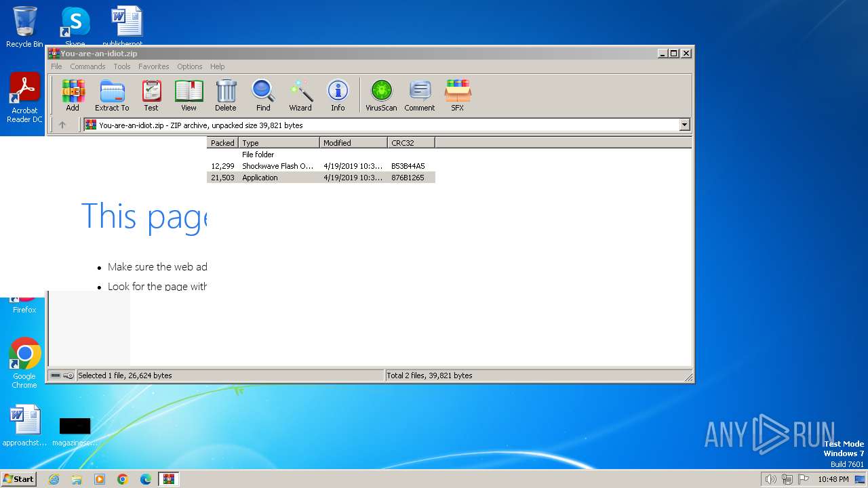Create an SFX self-extracting archive
Viewport: 868px width, 488px height.
tap(458, 96)
